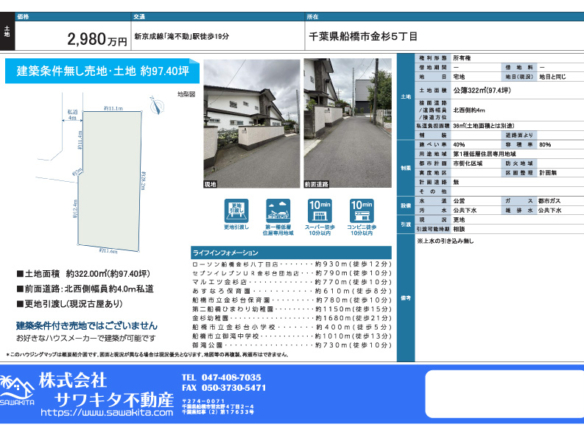The width and height of the screenshot is (584, 438).
Task: Click the 40% building coverage value
Action: click(x=459, y=145)
